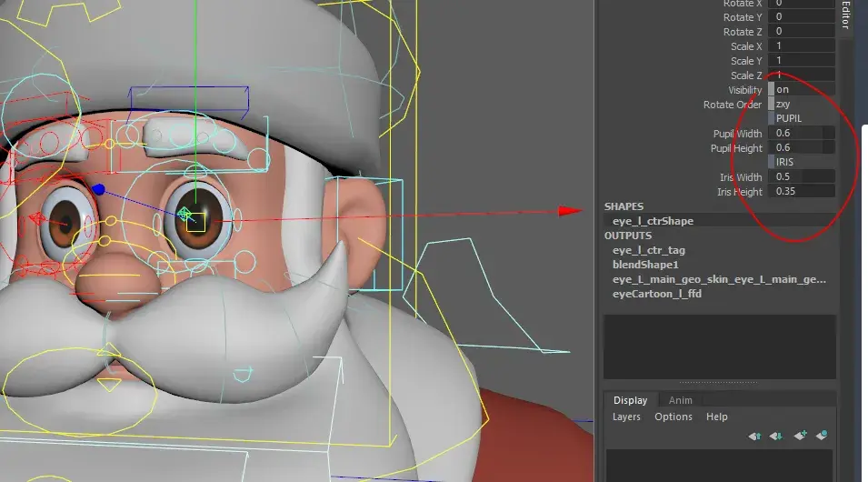Click the Iris Height value field
868x482 pixels.
[802, 192]
